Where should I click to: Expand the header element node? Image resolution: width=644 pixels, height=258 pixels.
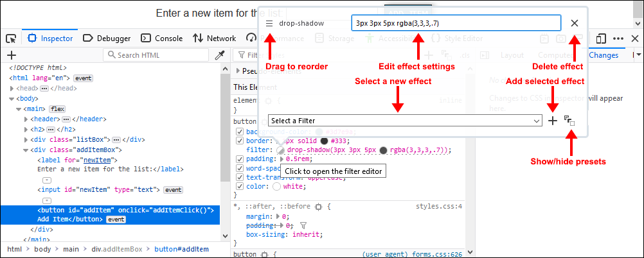click(x=26, y=119)
